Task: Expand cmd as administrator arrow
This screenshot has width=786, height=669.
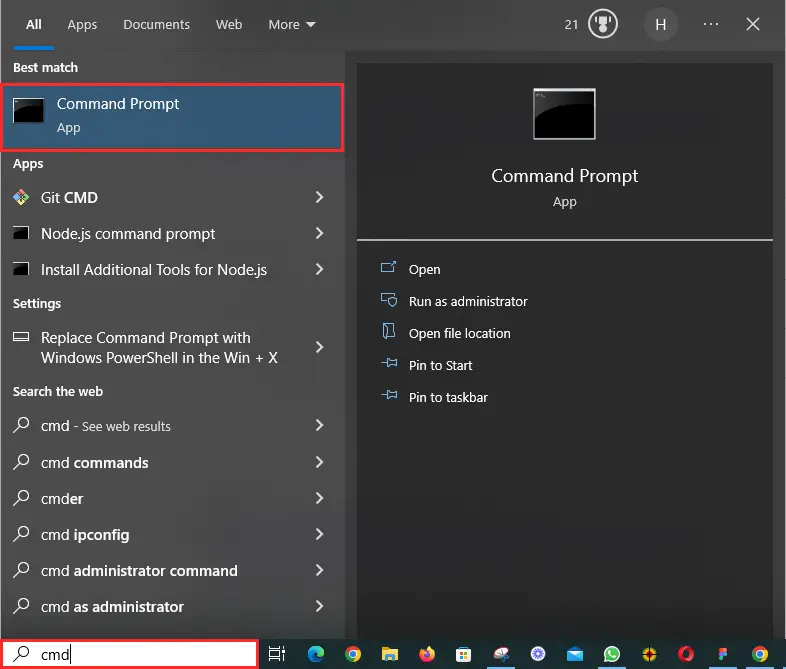Action: (x=319, y=606)
